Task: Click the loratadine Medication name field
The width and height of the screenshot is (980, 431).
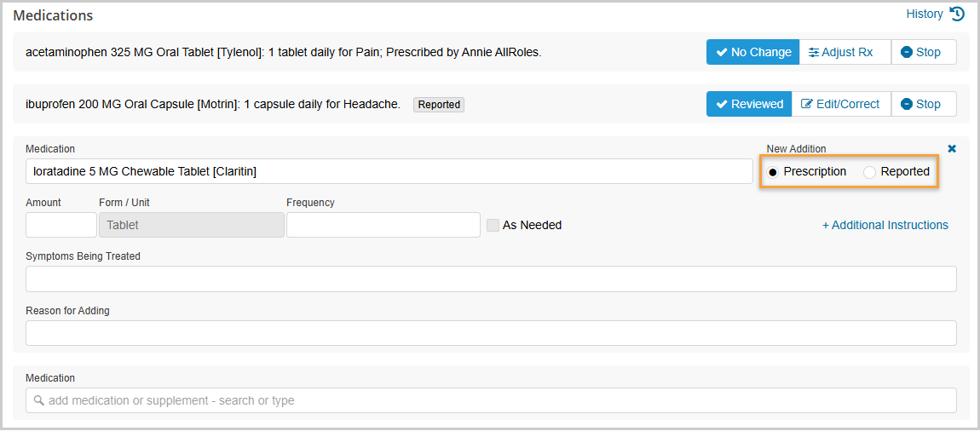Action: [x=388, y=171]
